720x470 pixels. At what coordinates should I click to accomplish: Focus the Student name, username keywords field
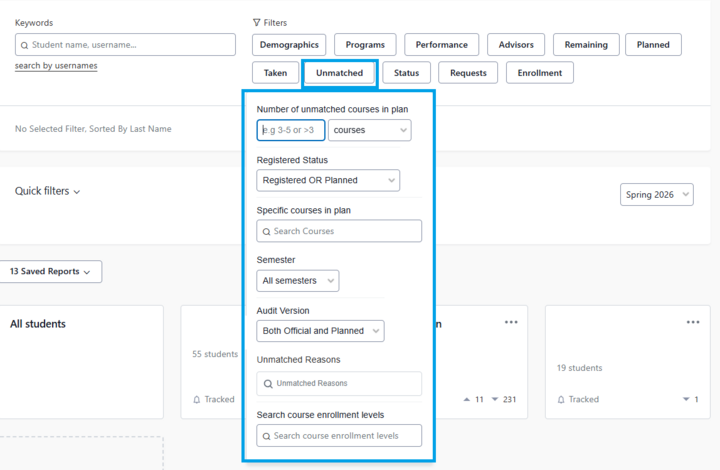pyautogui.click(x=125, y=45)
